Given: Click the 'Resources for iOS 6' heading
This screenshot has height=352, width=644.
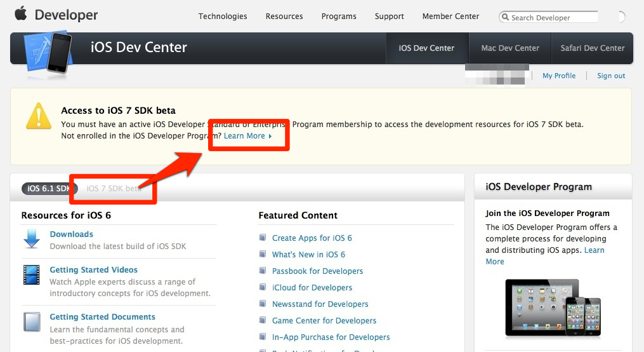Looking at the screenshot, I should pos(66,215).
